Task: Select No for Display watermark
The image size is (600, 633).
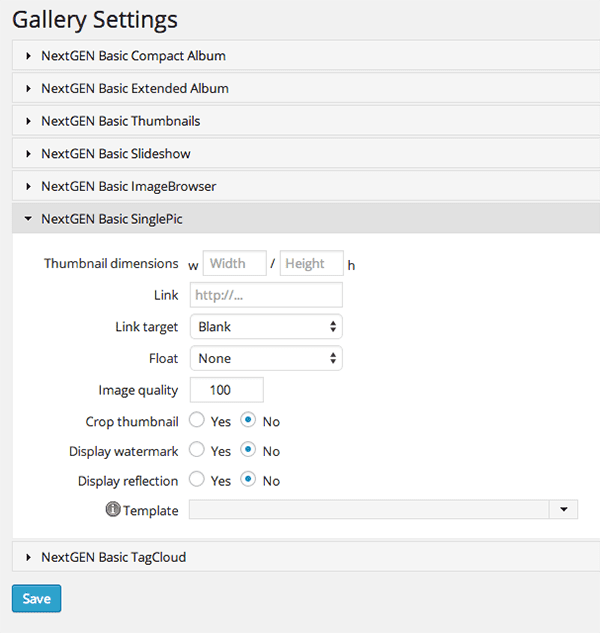Action: pos(248,449)
